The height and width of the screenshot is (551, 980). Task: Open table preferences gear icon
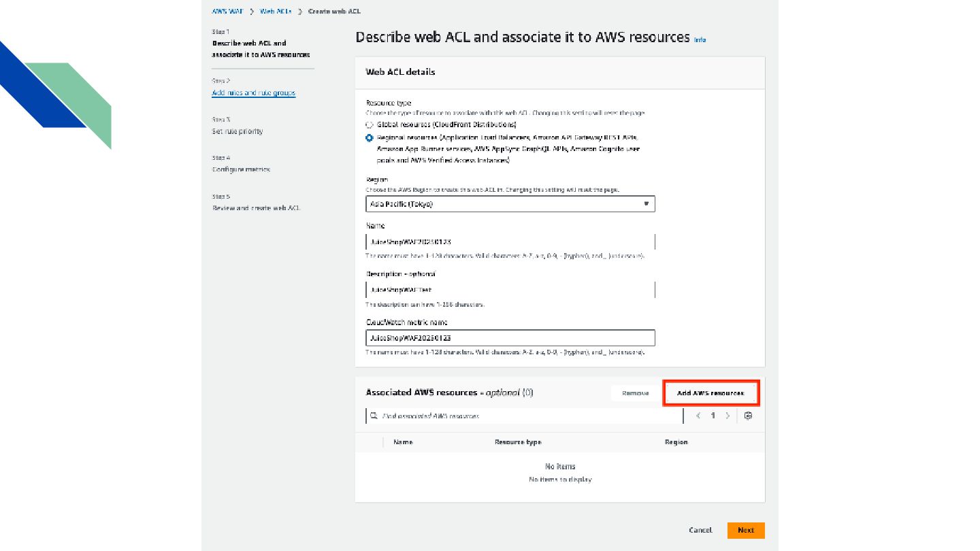click(x=748, y=416)
